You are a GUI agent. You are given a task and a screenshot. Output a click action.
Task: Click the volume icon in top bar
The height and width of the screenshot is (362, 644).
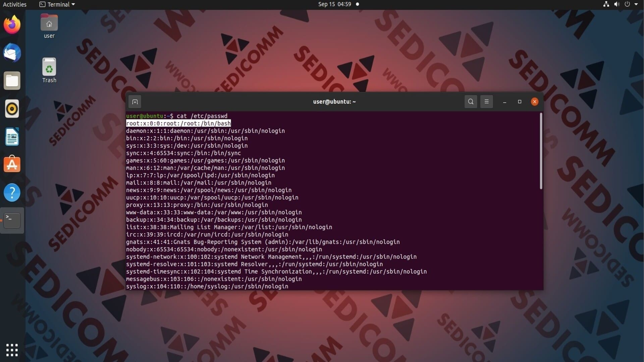pyautogui.click(x=616, y=4)
